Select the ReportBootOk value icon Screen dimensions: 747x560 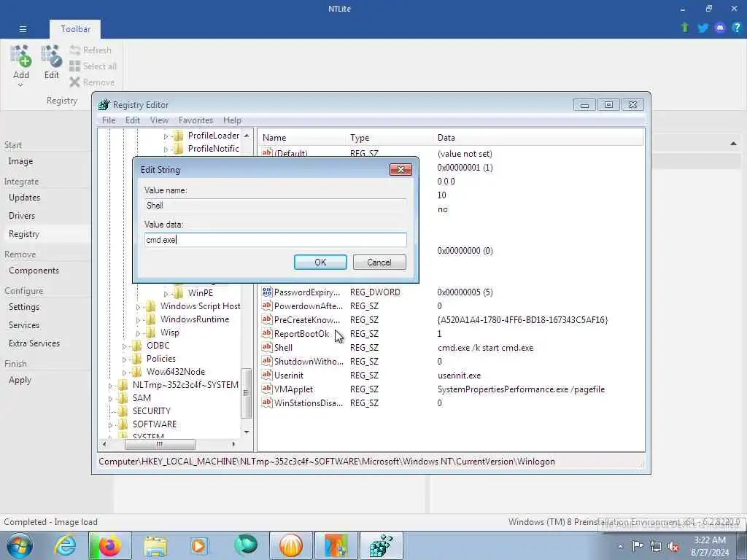[x=267, y=333]
